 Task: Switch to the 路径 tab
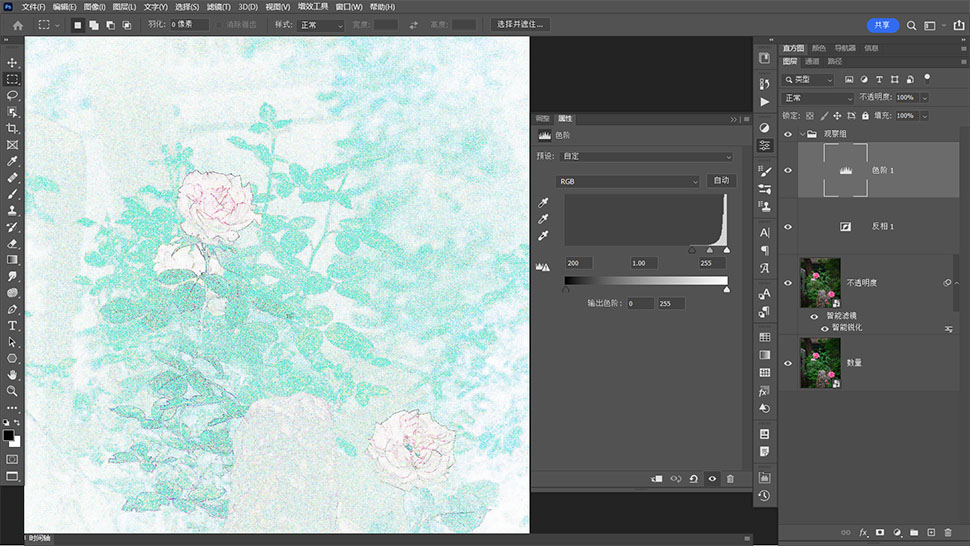tap(835, 61)
